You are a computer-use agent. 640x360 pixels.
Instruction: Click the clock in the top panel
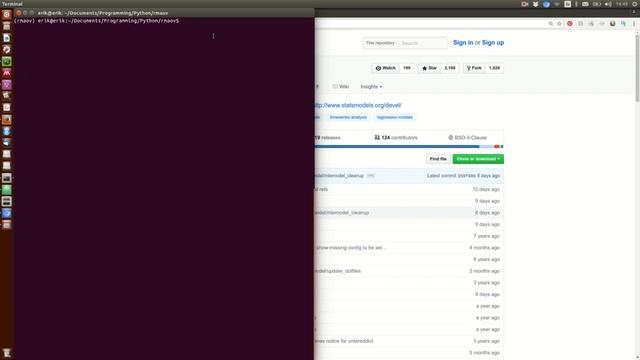(622, 4)
